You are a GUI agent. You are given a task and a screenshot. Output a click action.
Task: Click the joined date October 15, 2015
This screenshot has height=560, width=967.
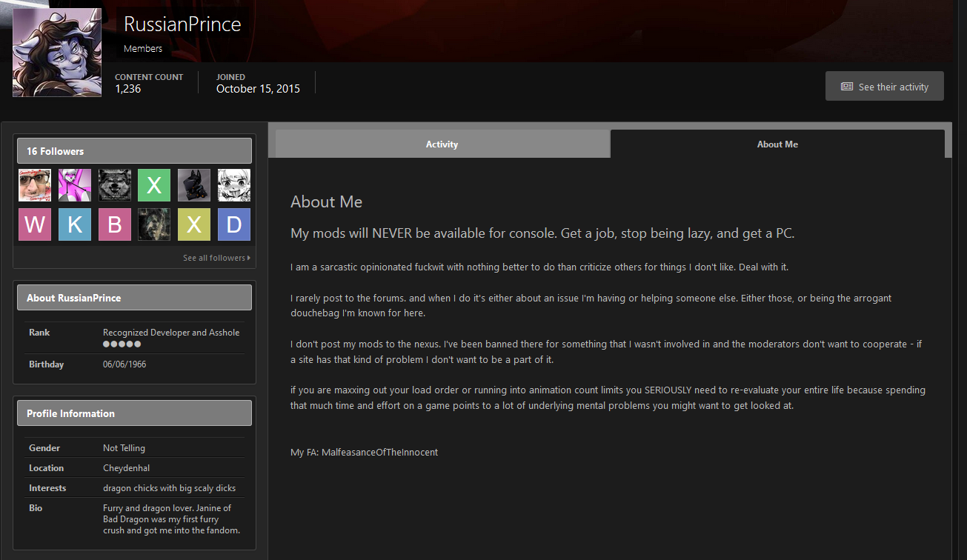[x=258, y=89]
